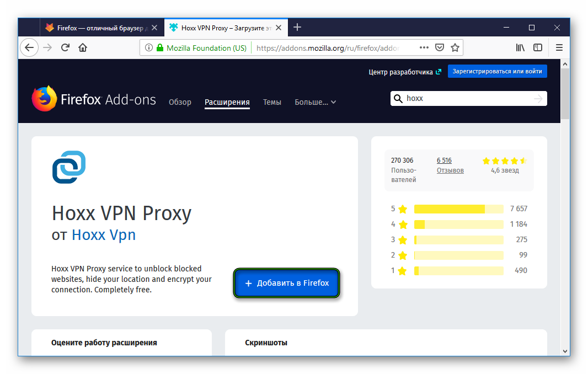Open the 6 516 Отзывов reviews link

coord(450,165)
